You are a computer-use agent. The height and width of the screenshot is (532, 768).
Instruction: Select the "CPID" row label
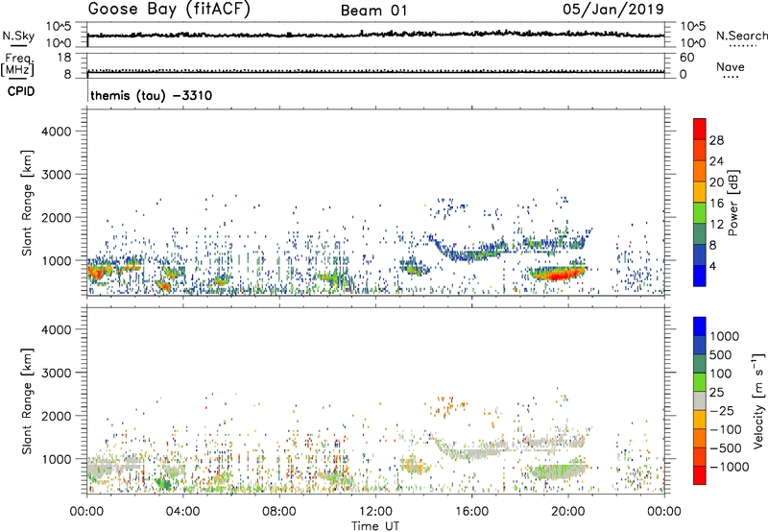[21, 91]
